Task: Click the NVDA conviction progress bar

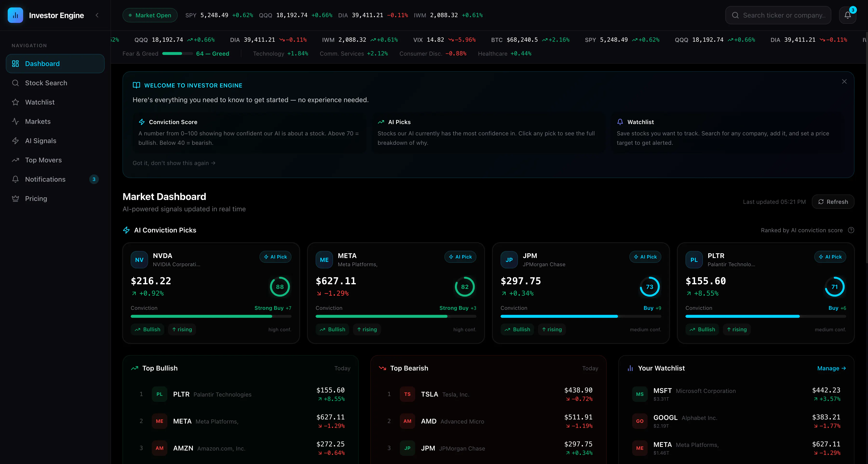Action: [211, 317]
